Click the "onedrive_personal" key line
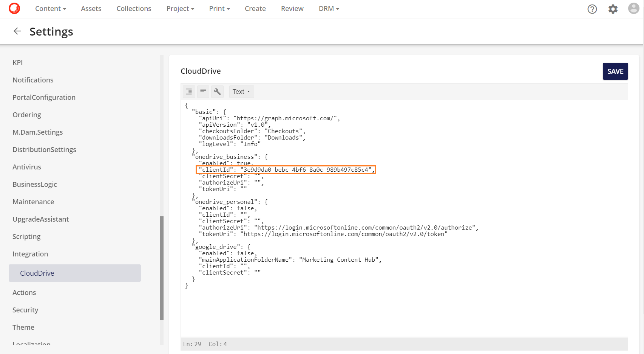Viewport: 644px width, 354px height. [230, 202]
